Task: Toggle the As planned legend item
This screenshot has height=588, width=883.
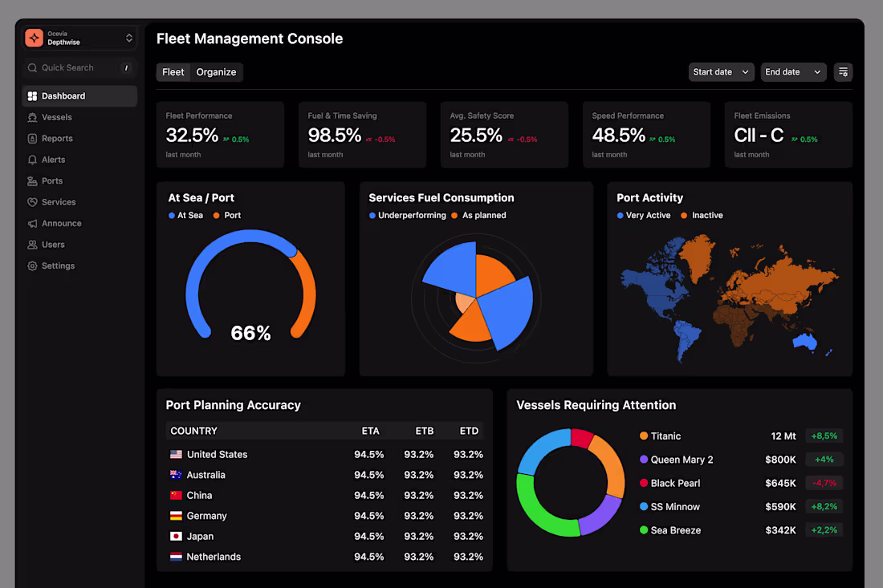Action: pos(478,216)
